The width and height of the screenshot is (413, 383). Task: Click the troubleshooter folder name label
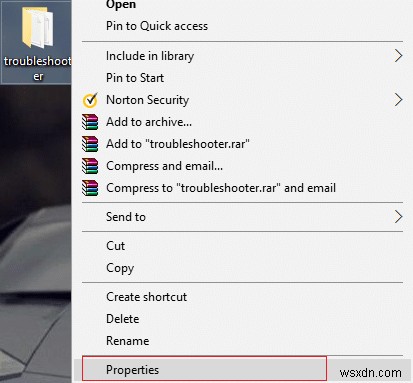[x=38, y=68]
